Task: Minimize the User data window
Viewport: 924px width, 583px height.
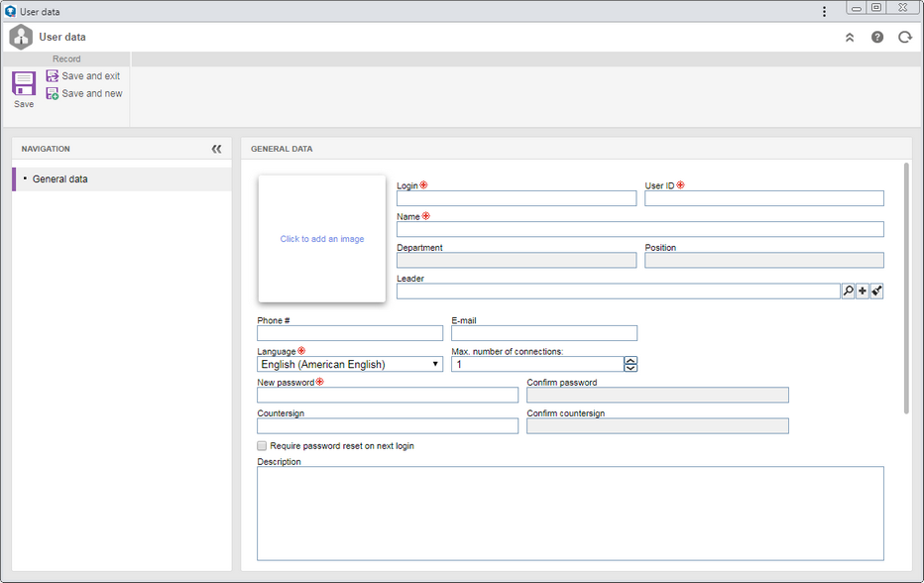Action: click(857, 8)
